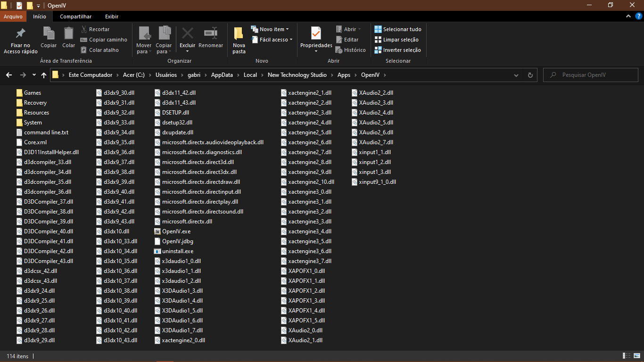Click the refresh icon in address bar

[530, 75]
